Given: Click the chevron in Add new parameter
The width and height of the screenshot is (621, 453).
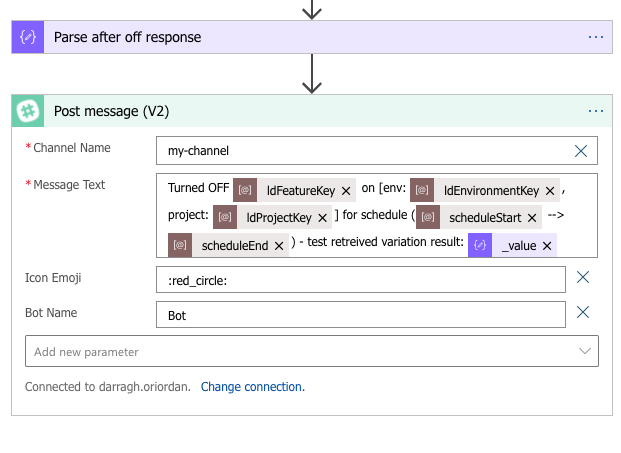Looking at the screenshot, I should pyautogui.click(x=585, y=351).
